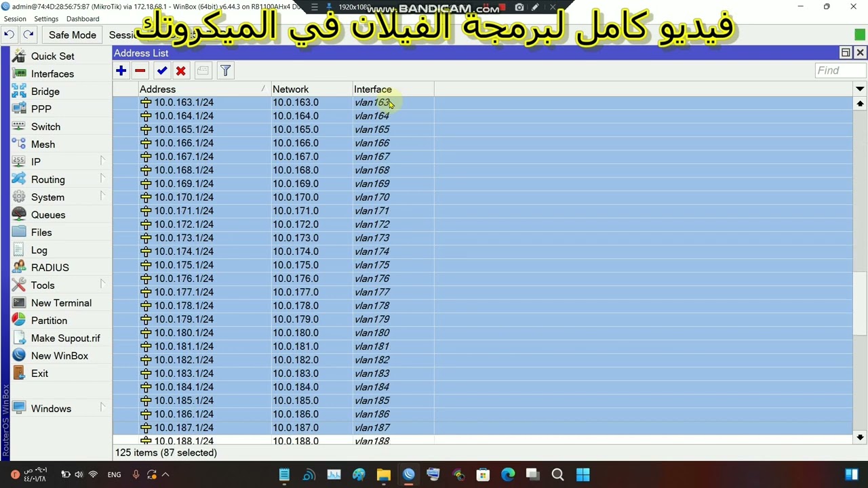Open the Windows Start button
This screenshot has height=488, width=868.
tap(583, 474)
